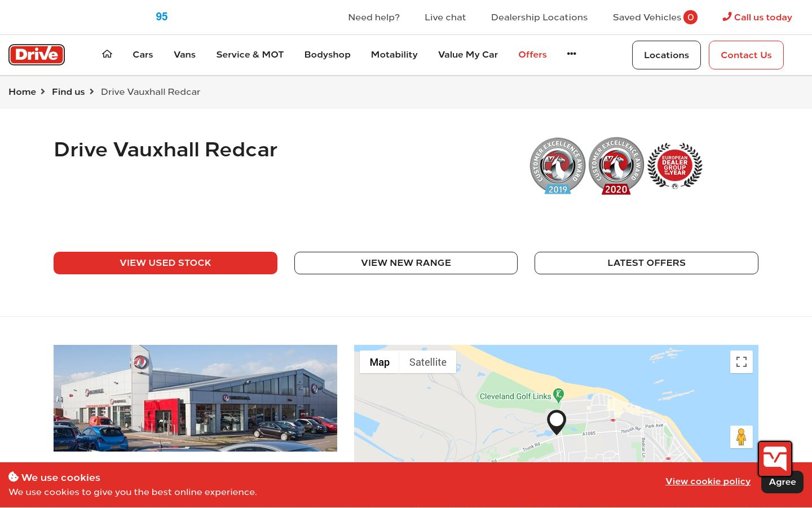Open the live chat widget icon
Viewport: 812px width, 508px height.
point(775,459)
